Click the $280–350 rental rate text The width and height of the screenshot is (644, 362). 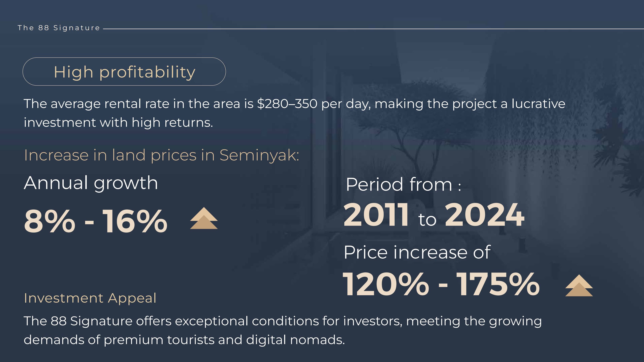click(x=287, y=104)
